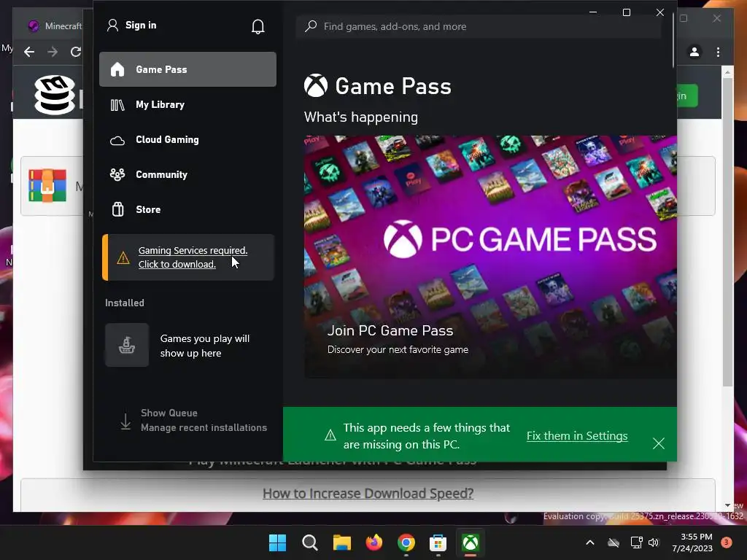Open My Library in the sidebar

click(187, 105)
